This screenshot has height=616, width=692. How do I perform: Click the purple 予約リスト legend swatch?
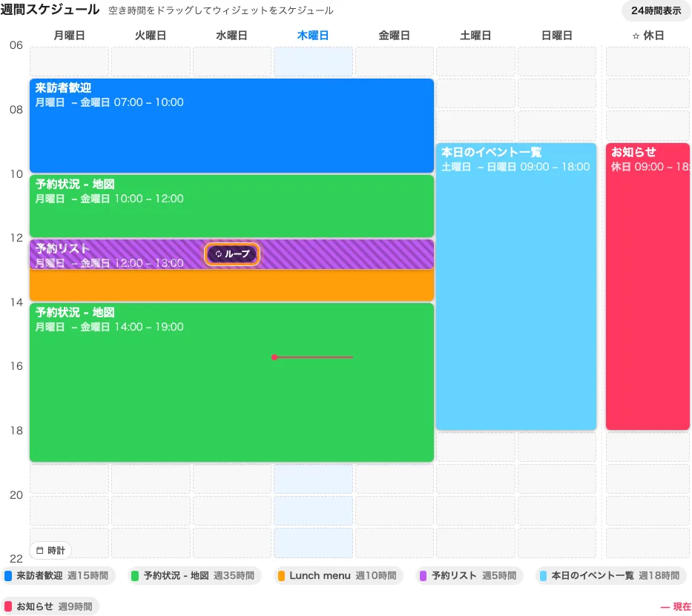click(x=423, y=576)
